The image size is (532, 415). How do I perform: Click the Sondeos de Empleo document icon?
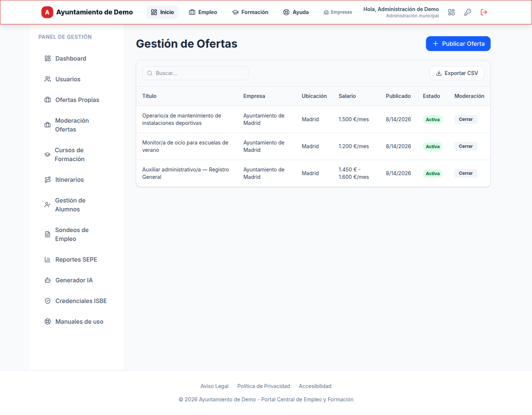coord(47,234)
